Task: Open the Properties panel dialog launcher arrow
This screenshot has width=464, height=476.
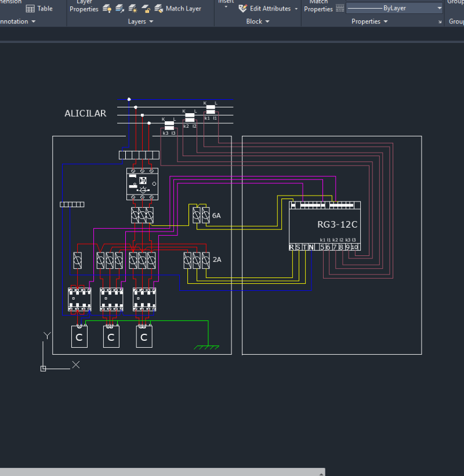Action: click(440, 22)
